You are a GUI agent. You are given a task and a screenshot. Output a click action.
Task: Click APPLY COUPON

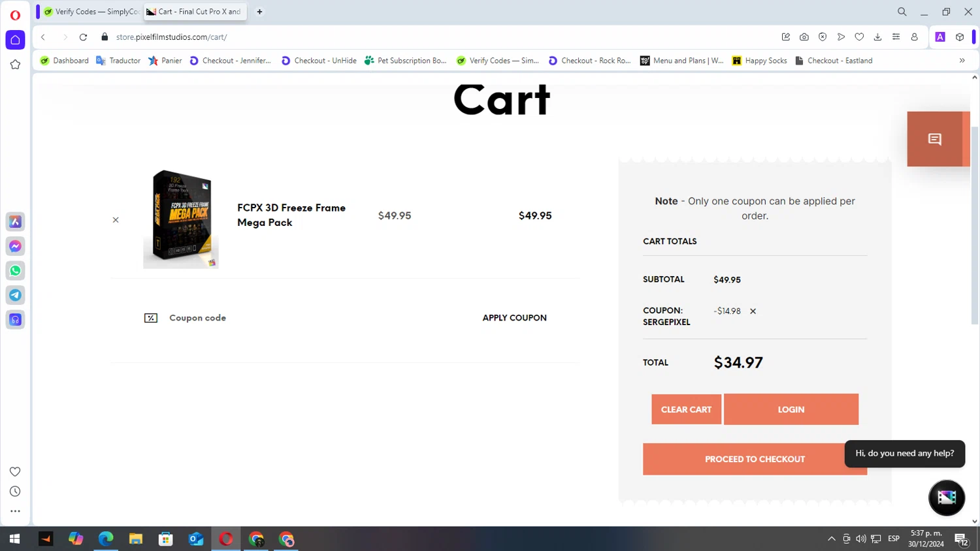coord(515,318)
